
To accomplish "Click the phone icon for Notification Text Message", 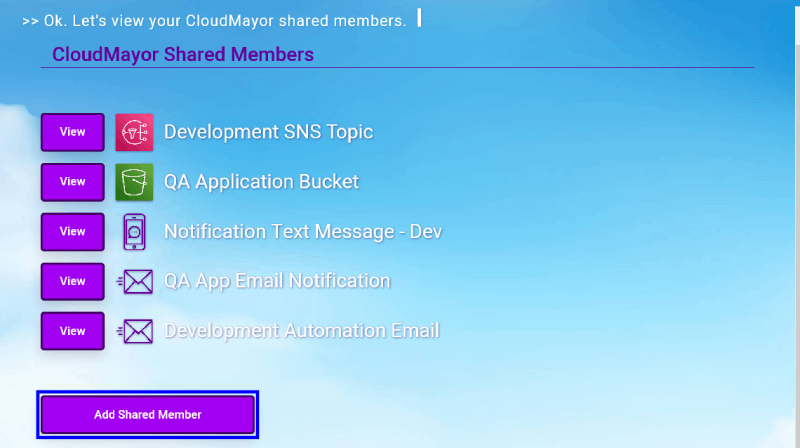I will 134,232.
